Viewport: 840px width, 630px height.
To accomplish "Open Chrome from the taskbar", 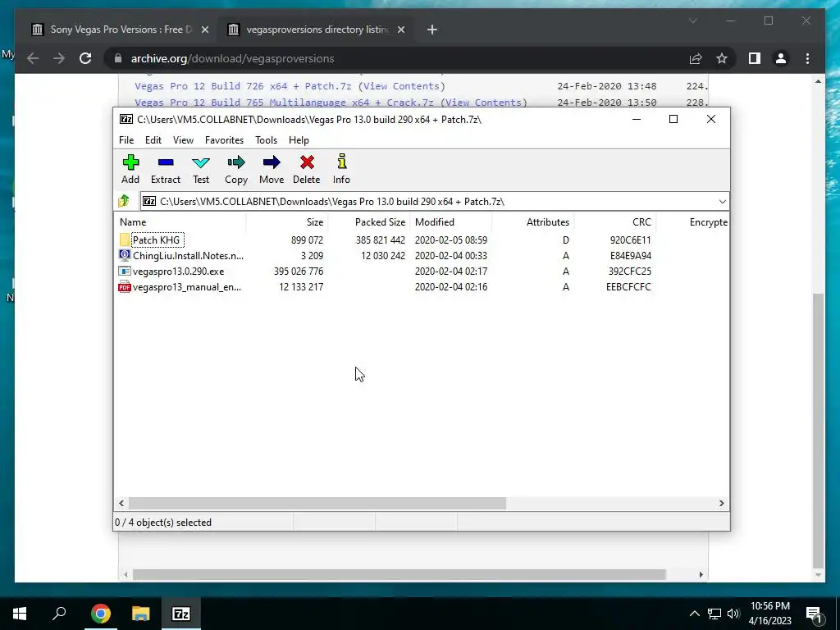I will pos(100,614).
